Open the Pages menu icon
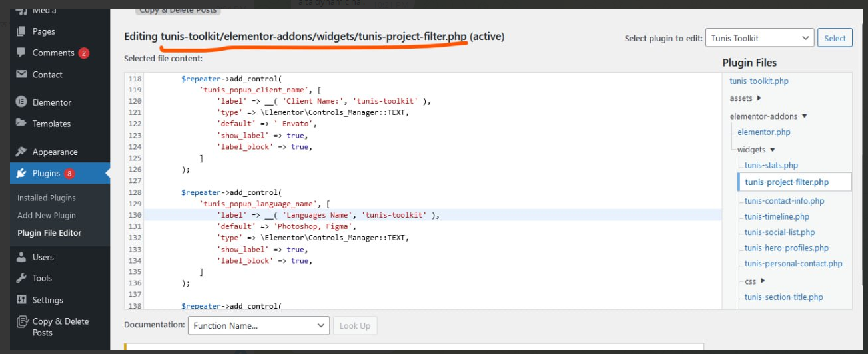 point(21,31)
